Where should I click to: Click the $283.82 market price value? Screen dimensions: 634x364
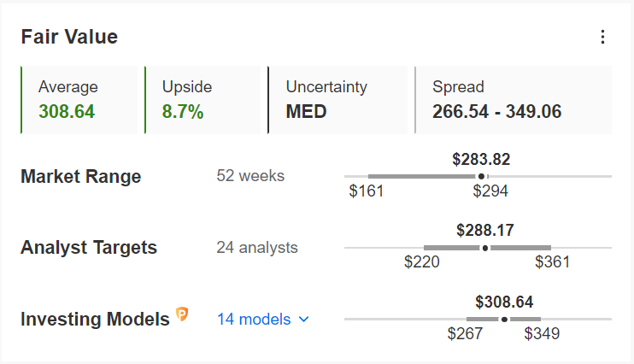click(481, 159)
